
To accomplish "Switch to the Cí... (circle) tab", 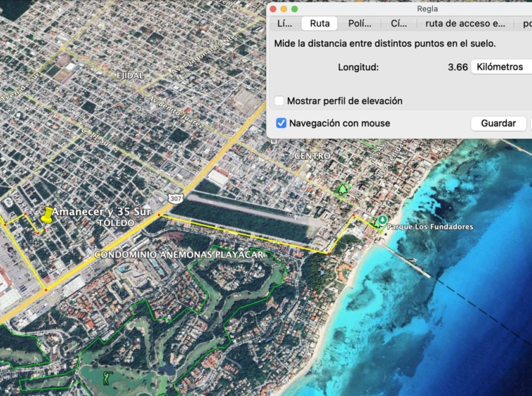I will tap(399, 24).
